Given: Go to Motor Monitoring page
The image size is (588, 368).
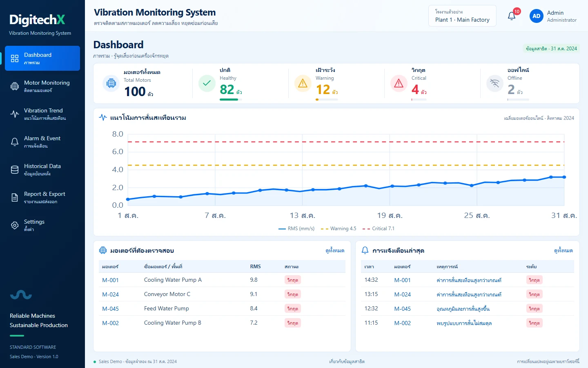Looking at the screenshot, I should coord(42,86).
